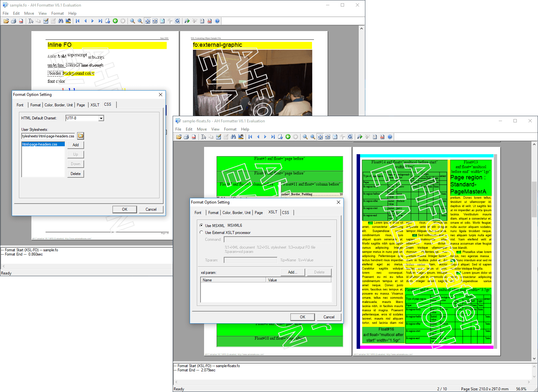Image resolution: width=538 pixels, height=392 pixels.
Task: Click the binoculars Find icon in sample-floats toolbar
Action: (x=234, y=137)
